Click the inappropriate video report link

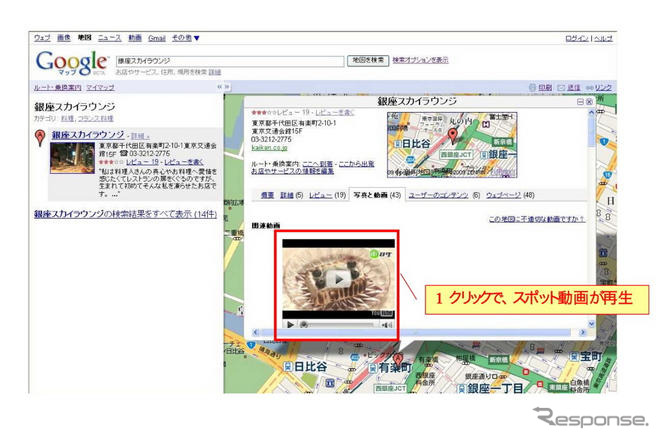[537, 219]
